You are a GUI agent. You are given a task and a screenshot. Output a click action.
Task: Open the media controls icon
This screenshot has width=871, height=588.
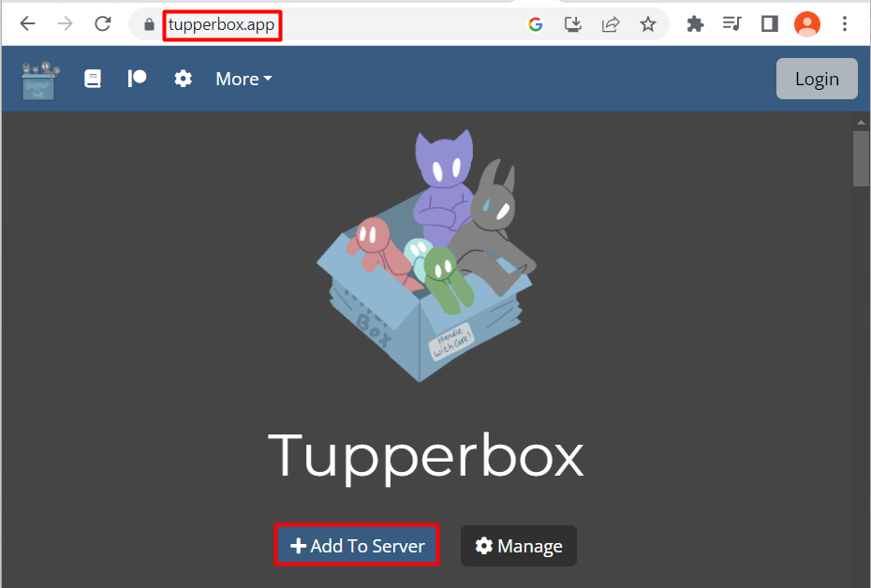(x=731, y=23)
